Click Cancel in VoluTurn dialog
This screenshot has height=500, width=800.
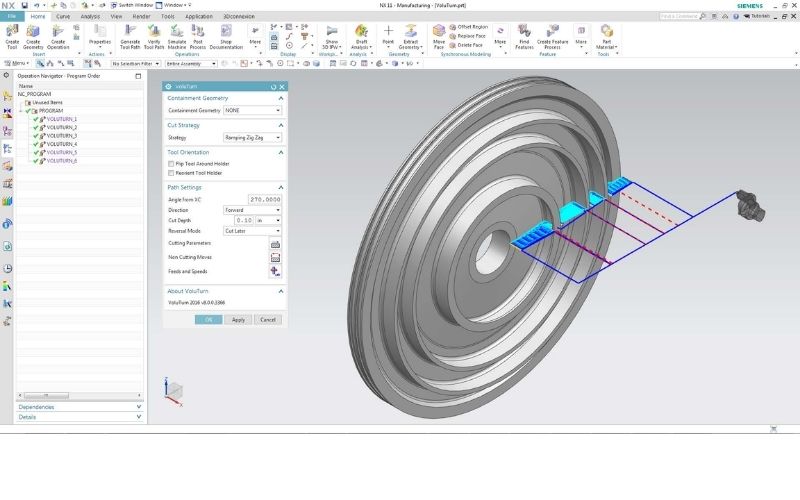268,320
